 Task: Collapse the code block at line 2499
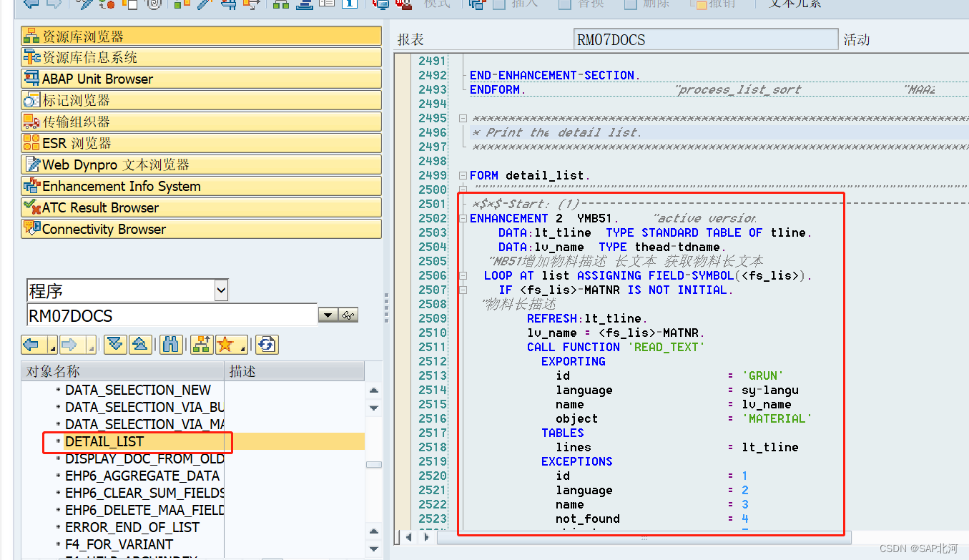click(x=463, y=175)
